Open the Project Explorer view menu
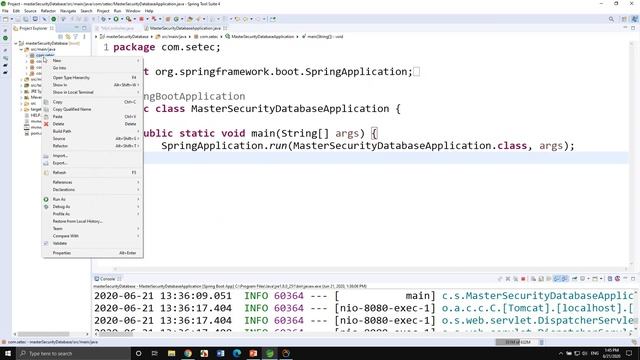 pyautogui.click(x=84, y=37)
